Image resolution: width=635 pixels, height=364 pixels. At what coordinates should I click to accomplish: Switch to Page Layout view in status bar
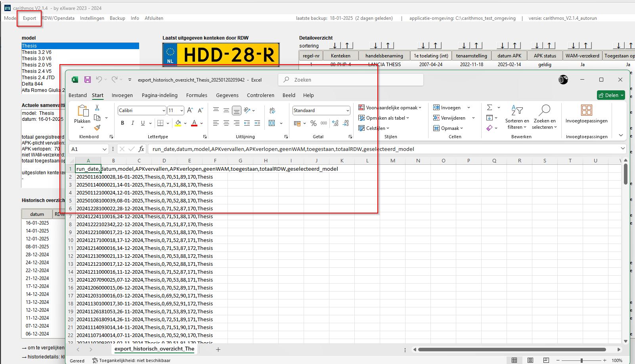click(530, 360)
